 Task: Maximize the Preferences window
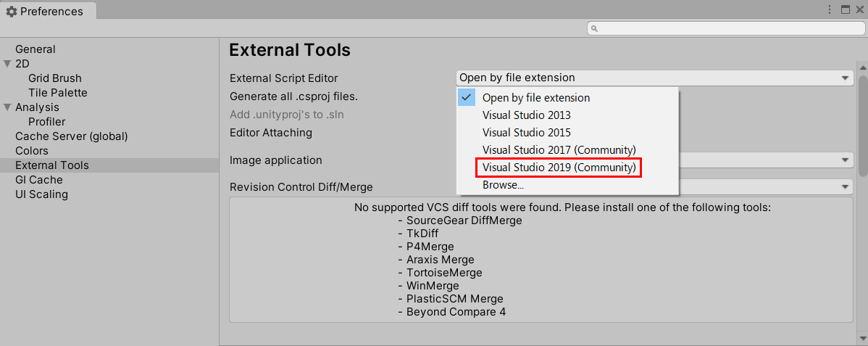[846, 9]
